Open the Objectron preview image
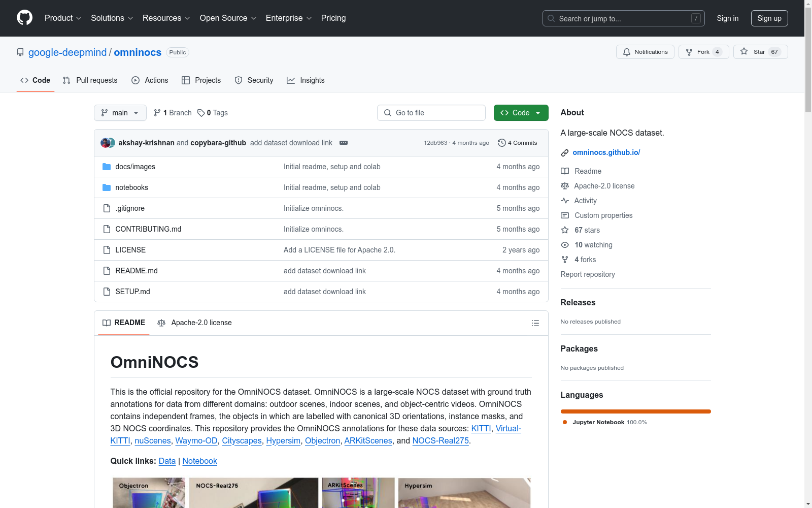 click(x=149, y=493)
